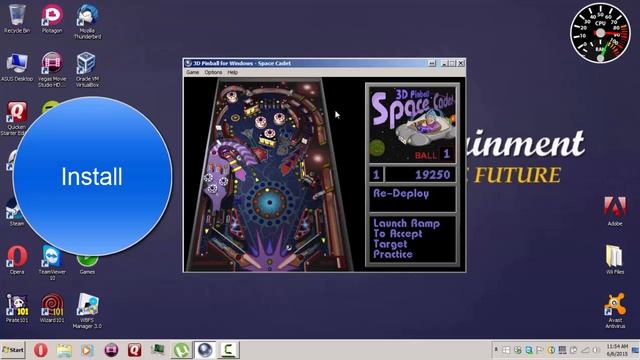The height and width of the screenshot is (360, 640).
Task: Click the Start button on taskbar
Action: 13,350
